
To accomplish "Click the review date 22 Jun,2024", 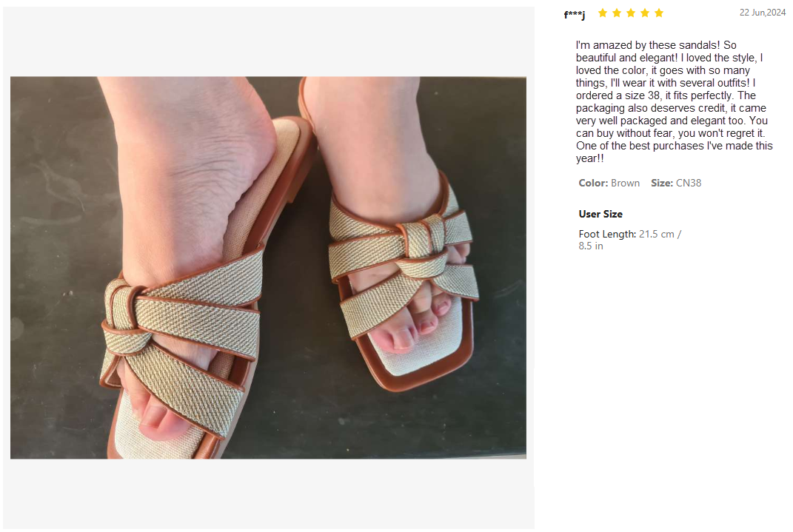I will (x=763, y=13).
